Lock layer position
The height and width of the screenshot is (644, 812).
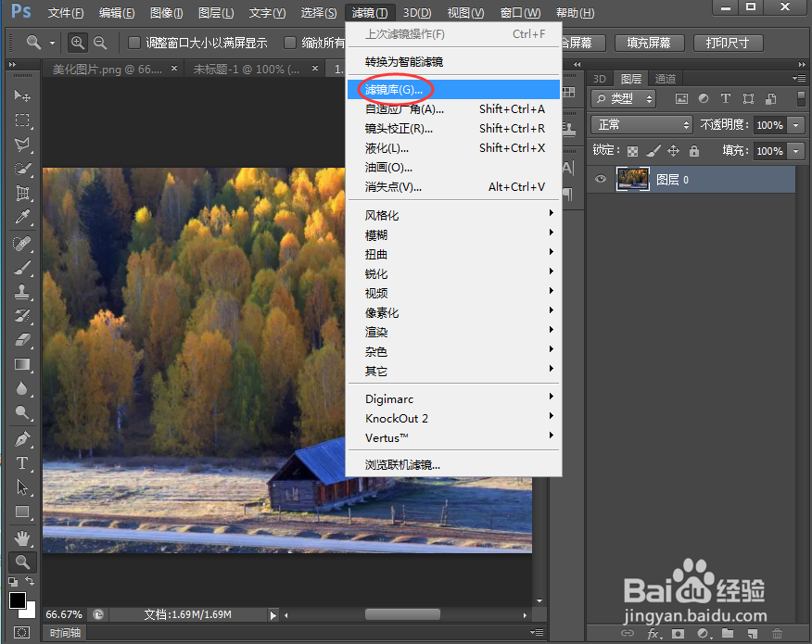click(x=673, y=151)
